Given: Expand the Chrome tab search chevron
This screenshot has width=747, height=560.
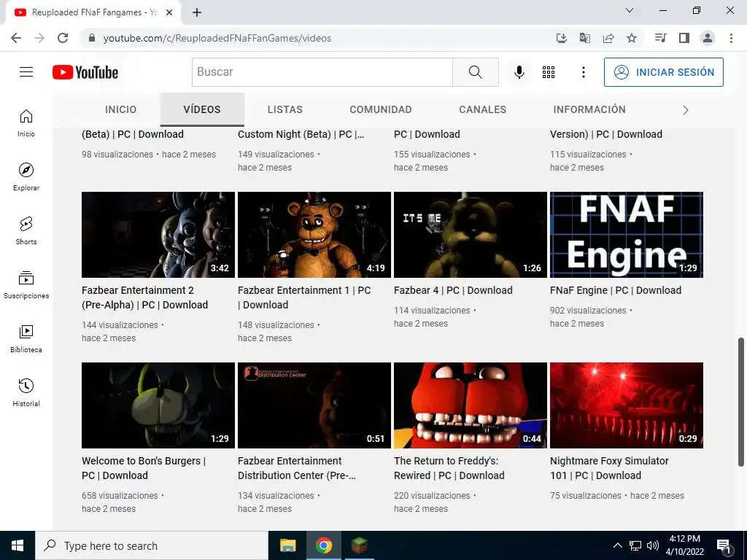Looking at the screenshot, I should tap(630, 10).
